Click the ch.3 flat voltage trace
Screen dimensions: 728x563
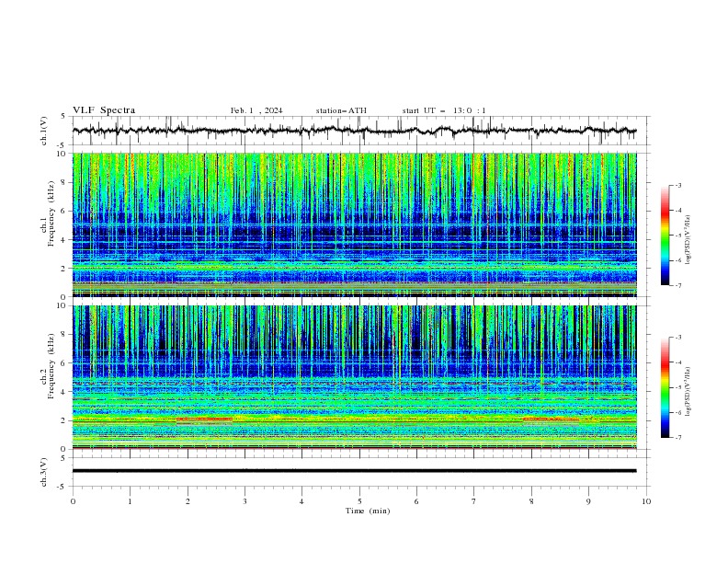(354, 471)
